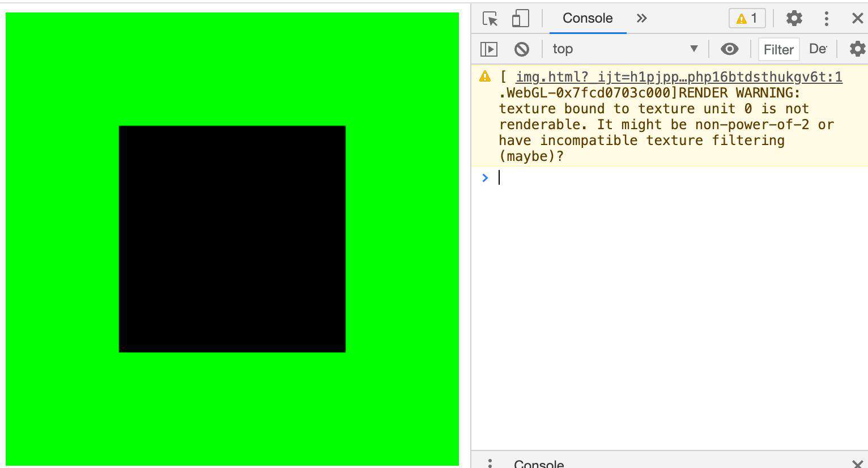The image size is (868, 468).
Task: Click the yellow warning triangle icon
Action: [x=485, y=76]
